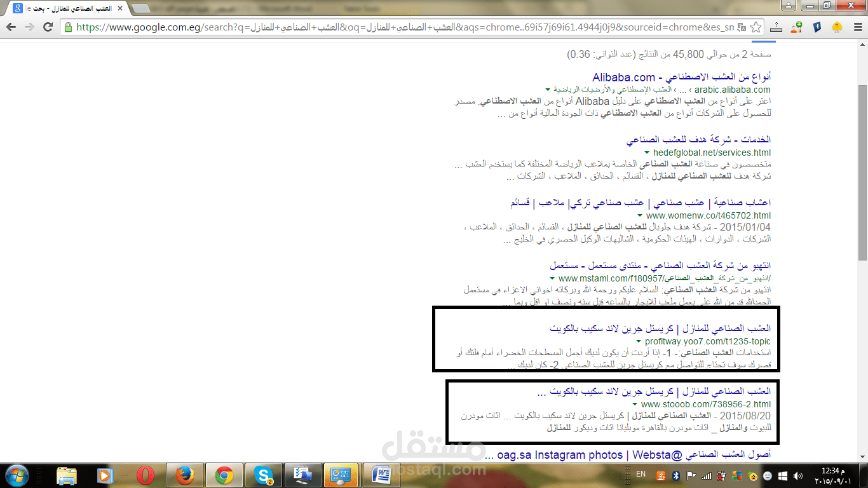Screen dimensions: 868x488
Task: Open the computer monitor taskbar app
Action: coord(302,475)
